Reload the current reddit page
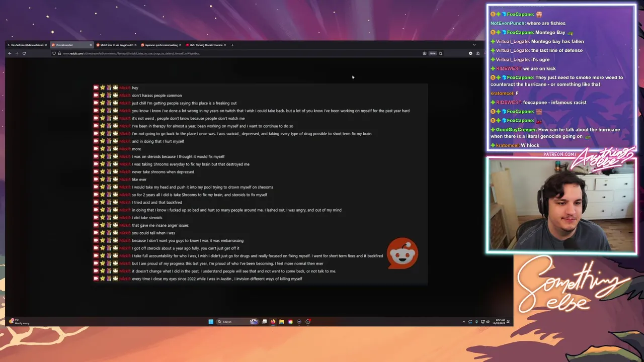The image size is (644, 362). [24, 53]
